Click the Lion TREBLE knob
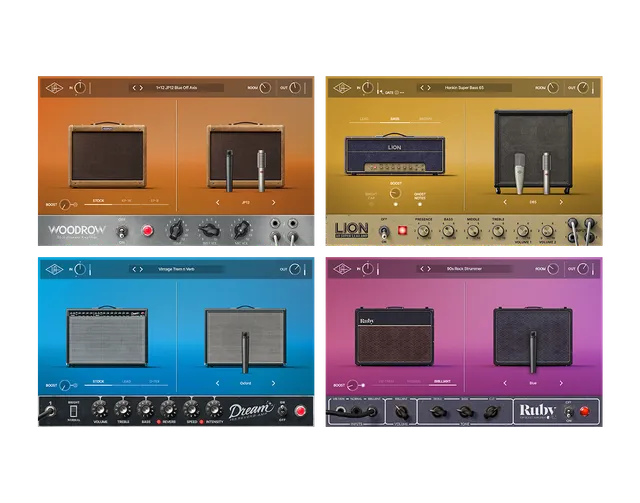 (498, 231)
